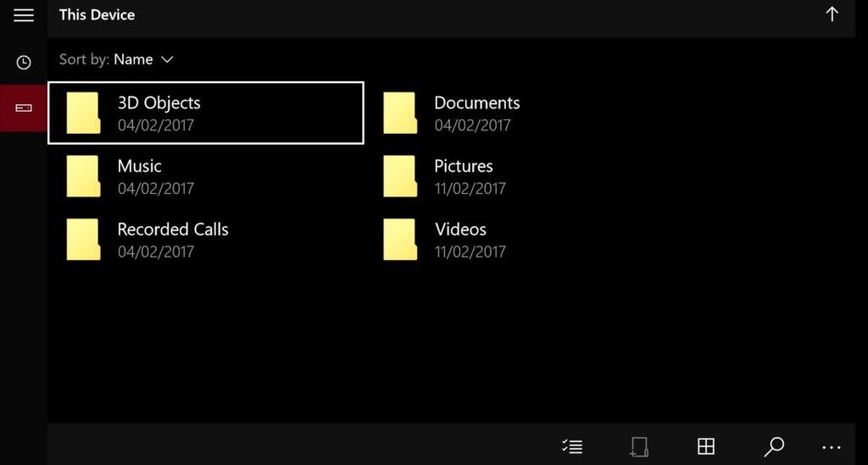Click the new folder icon in bottom bar
This screenshot has height=465, width=868.
(638, 446)
